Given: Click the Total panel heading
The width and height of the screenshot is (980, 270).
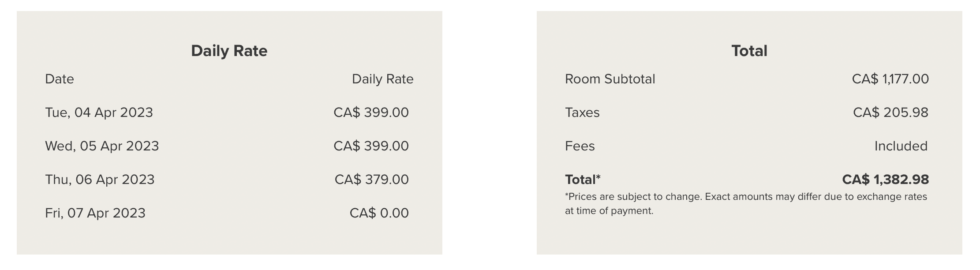Looking at the screenshot, I should pos(749,51).
